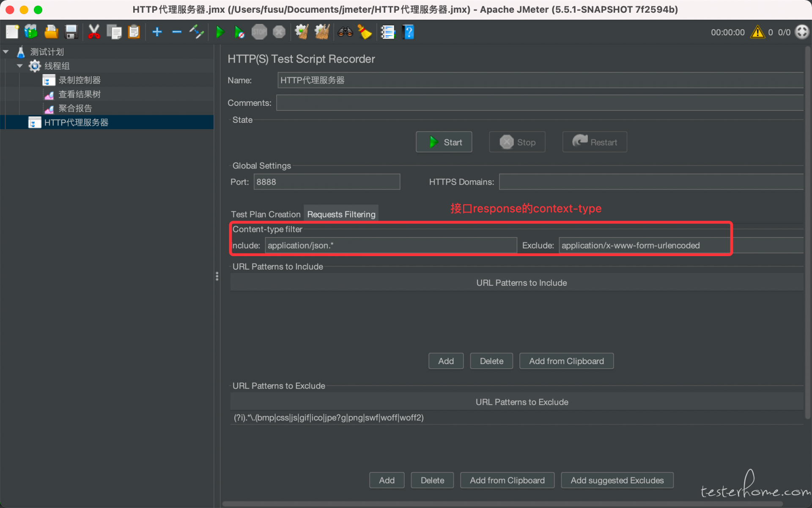Image resolution: width=812 pixels, height=508 pixels.
Task: Add include patterns from clipboard
Action: click(566, 361)
